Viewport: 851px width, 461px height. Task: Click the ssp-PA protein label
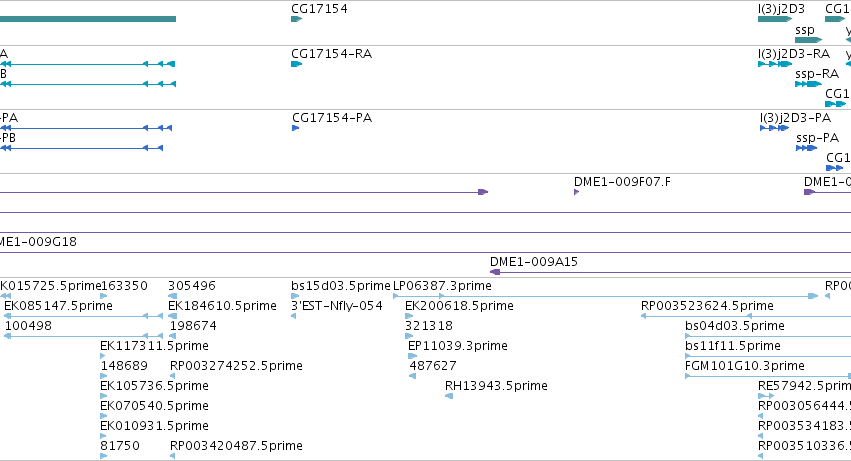[817, 138]
